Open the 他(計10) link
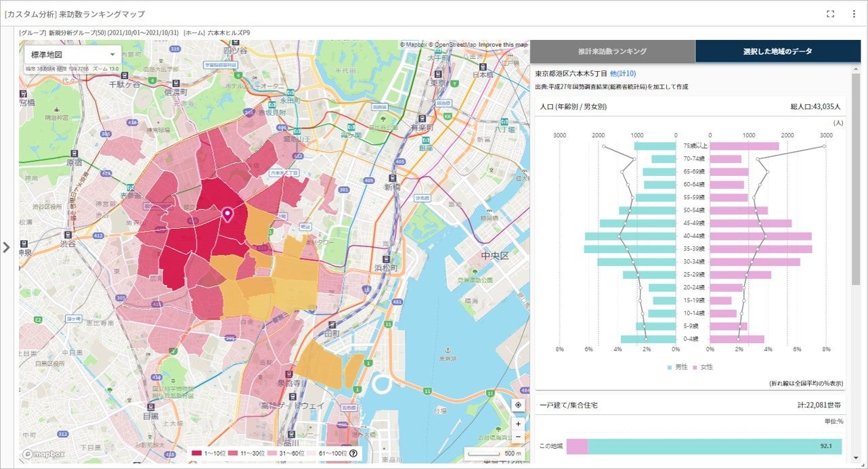The width and height of the screenshot is (868, 469). (622, 74)
